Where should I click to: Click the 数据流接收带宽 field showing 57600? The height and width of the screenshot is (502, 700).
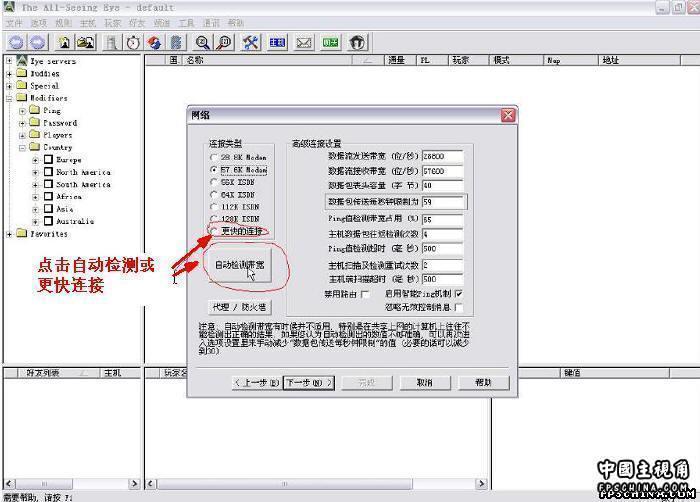tap(442, 171)
